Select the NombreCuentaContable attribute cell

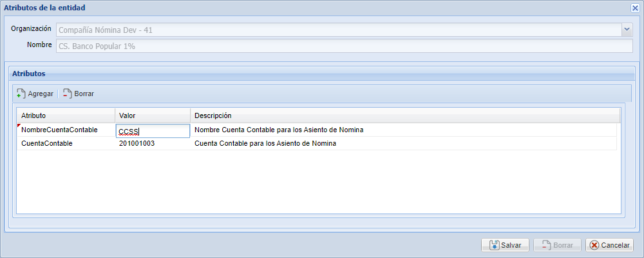(x=66, y=130)
